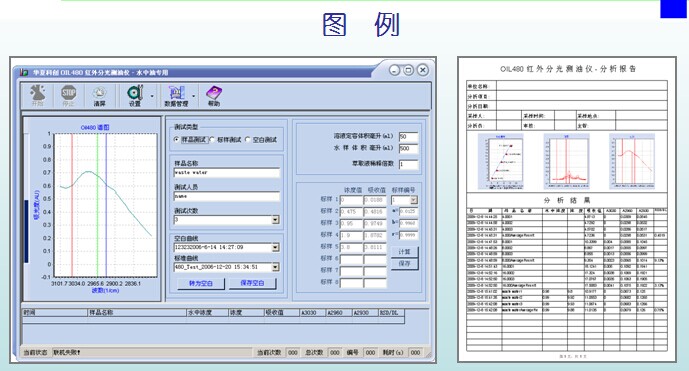Viewport: 689px width, 371px height.
Task: Open the 数据管理 data management icon
Action: 176,96
